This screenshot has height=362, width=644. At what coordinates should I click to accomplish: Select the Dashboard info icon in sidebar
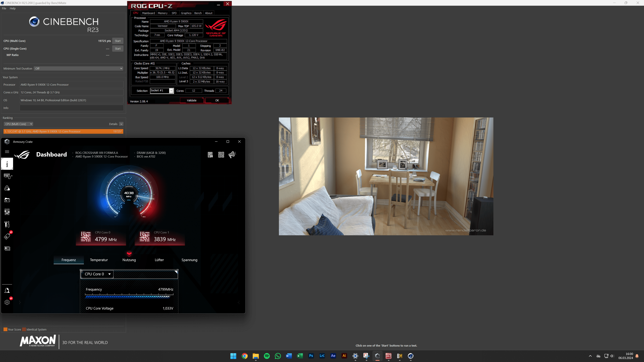pos(7,164)
